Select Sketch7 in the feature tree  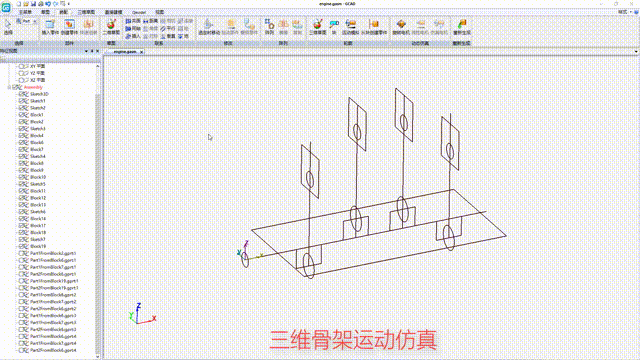(38, 239)
